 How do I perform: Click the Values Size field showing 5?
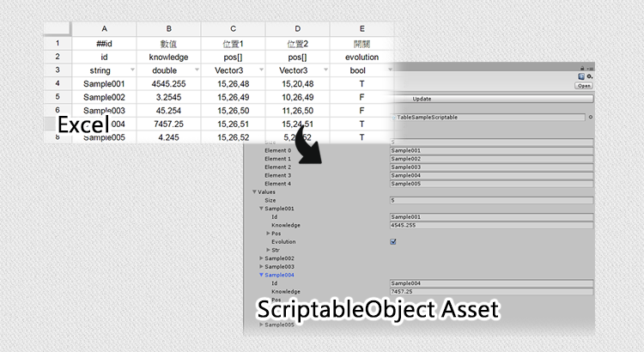(492, 200)
